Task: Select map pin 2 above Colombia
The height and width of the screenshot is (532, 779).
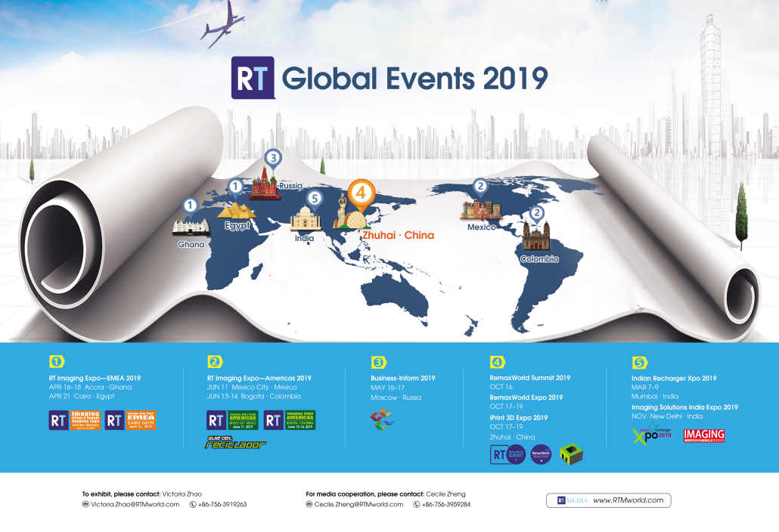Action: [536, 215]
